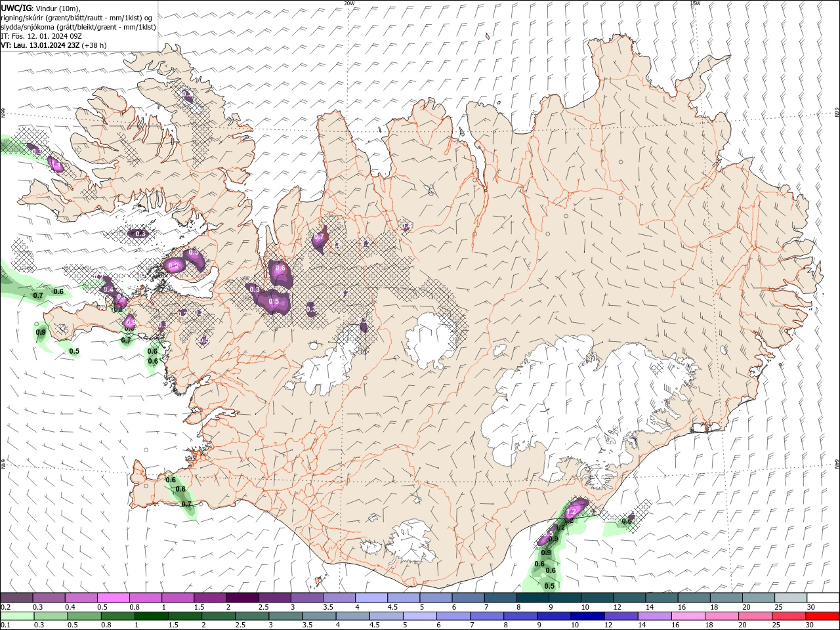This screenshot has height=630, width=840.
Task: Click the '20W' longitude label
Action: click(x=349, y=3)
